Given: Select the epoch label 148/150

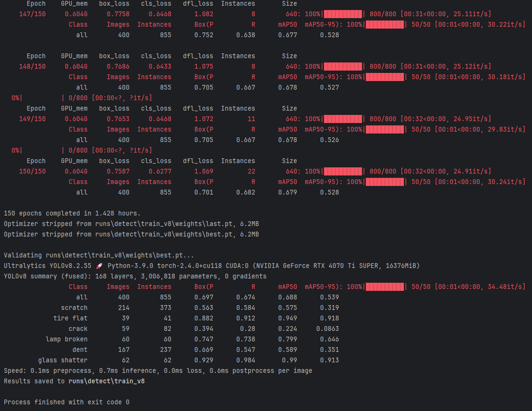Looking at the screenshot, I should pyautogui.click(x=32, y=66).
